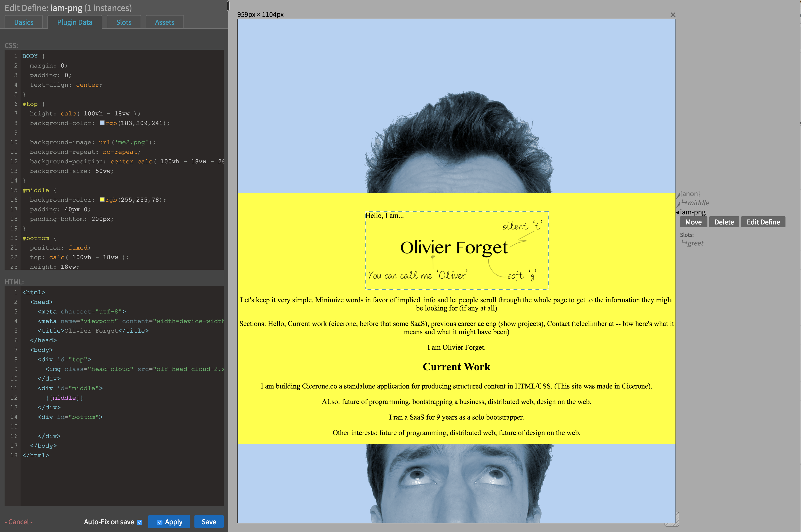
Task: Toggle the checkbox inside the Apply button
Action: tap(160, 522)
